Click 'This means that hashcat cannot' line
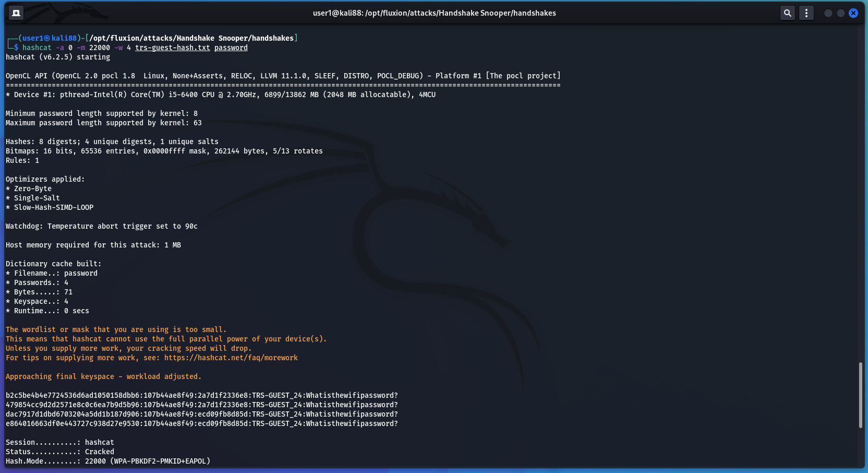868x473 pixels. point(166,339)
